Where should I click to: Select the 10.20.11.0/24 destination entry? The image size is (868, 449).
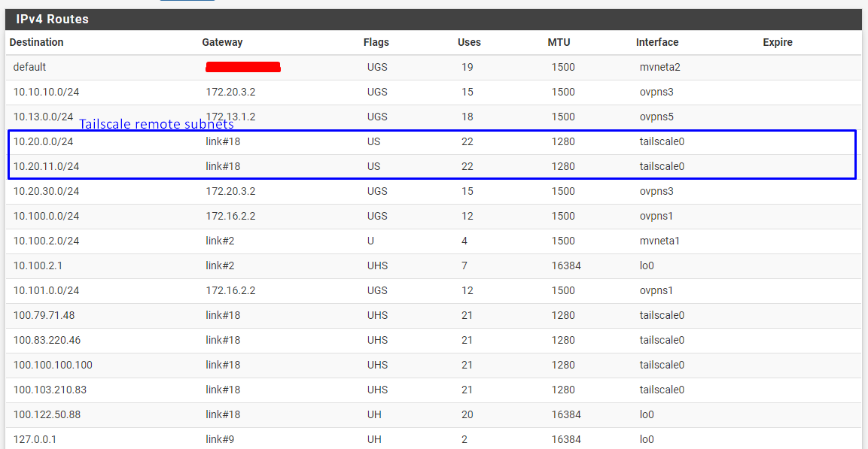click(x=46, y=166)
